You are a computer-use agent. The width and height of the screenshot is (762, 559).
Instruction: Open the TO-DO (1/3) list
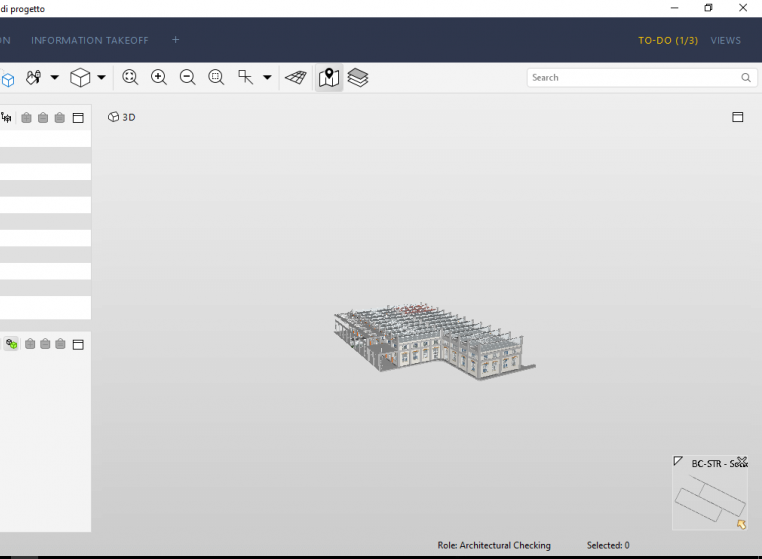[668, 40]
